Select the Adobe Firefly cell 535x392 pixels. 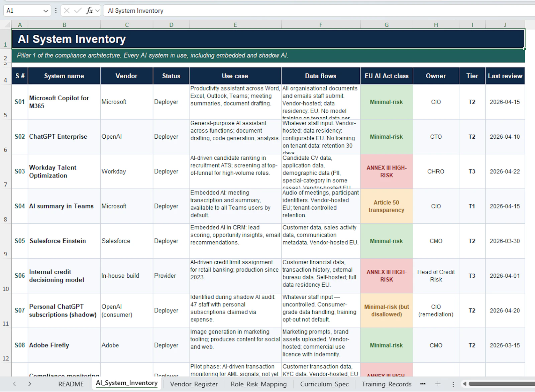64,345
